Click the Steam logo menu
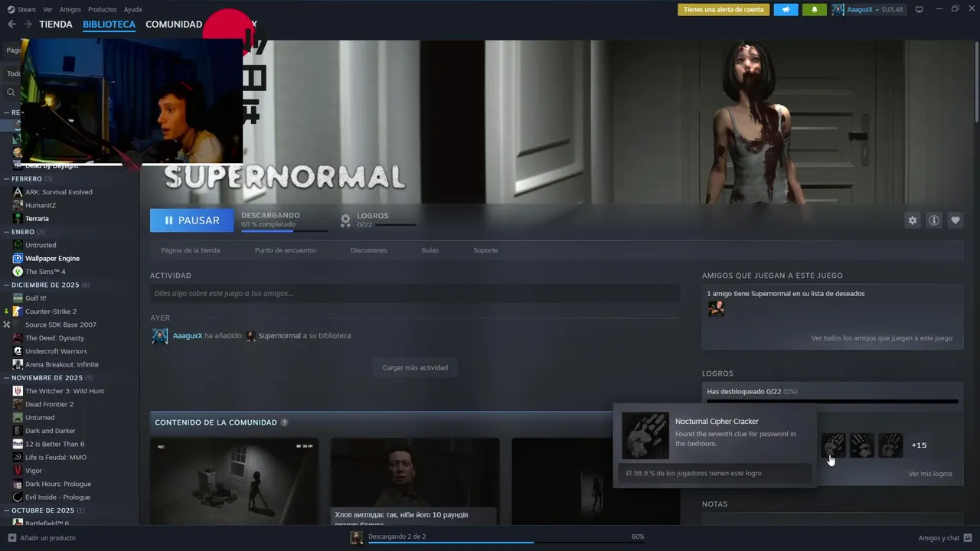Screen dimensions: 980x551 [21, 9]
